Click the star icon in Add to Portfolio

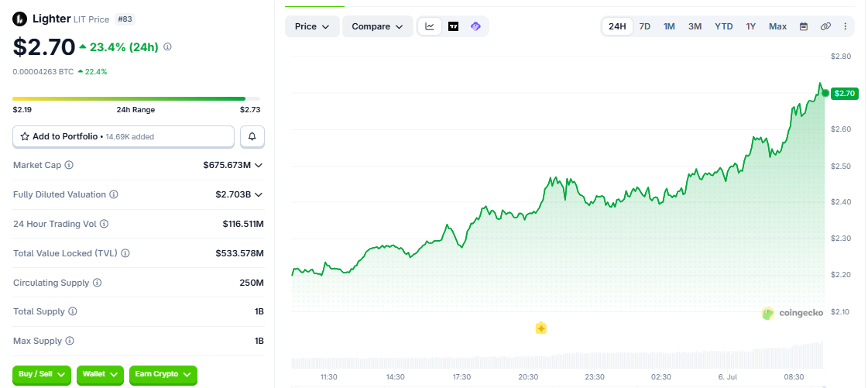tap(25, 136)
